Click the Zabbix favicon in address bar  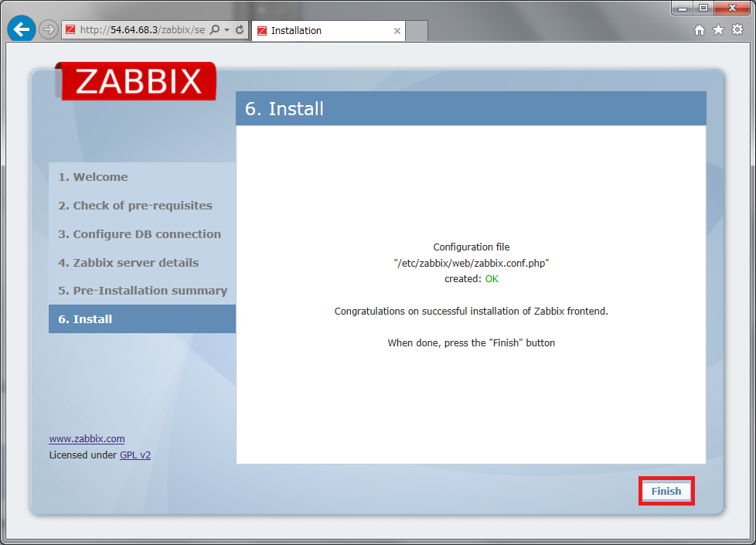[70, 30]
